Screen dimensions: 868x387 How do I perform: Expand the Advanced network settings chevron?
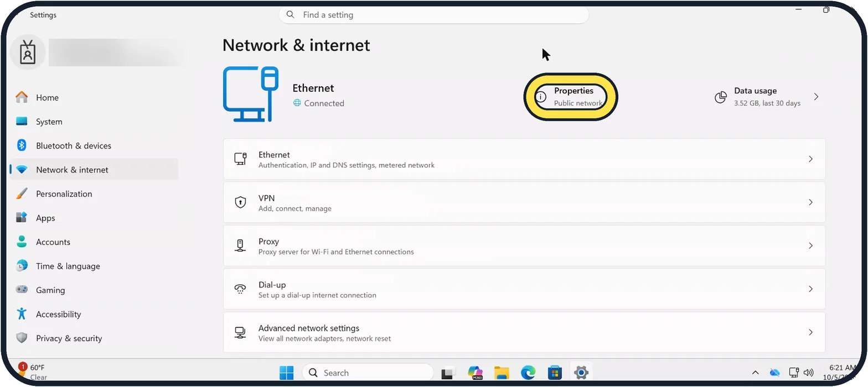(810, 332)
